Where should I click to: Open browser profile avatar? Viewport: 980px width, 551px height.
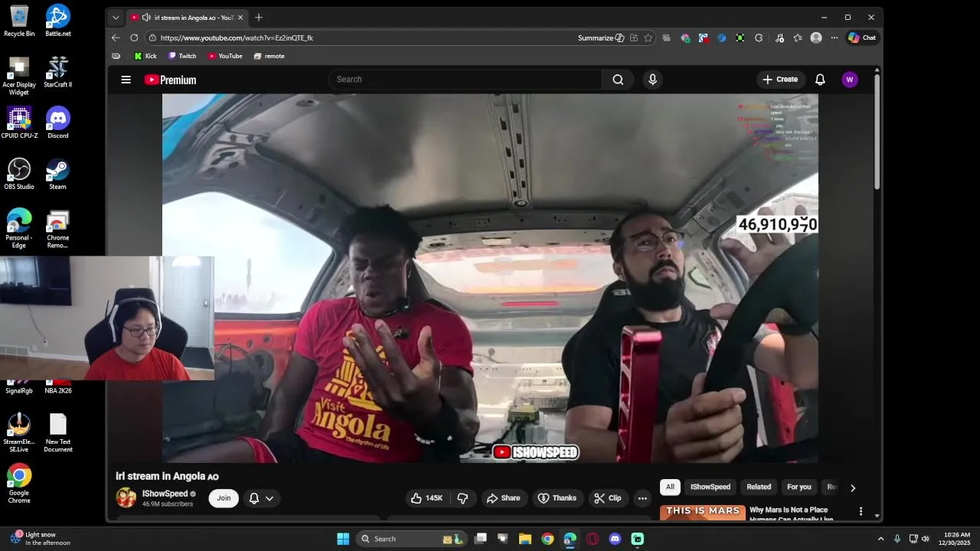[x=816, y=37]
